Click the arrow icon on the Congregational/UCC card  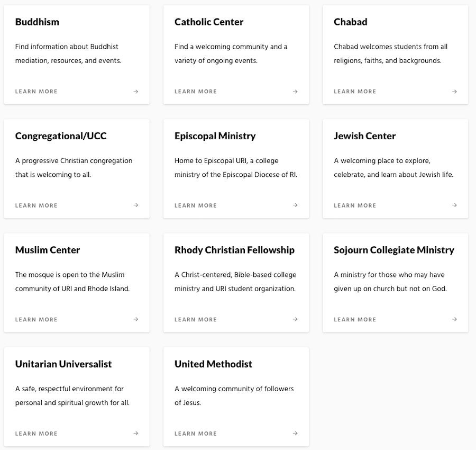(x=136, y=205)
